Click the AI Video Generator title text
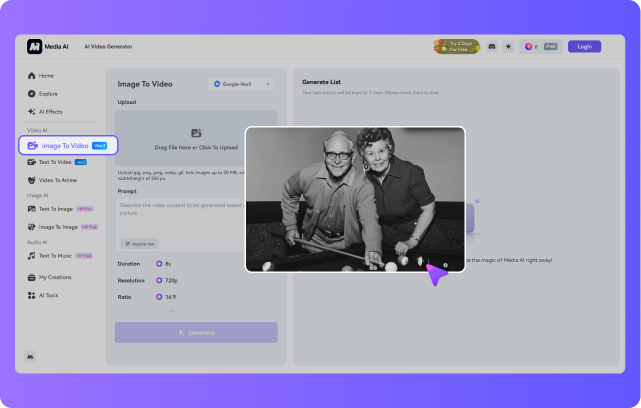The image size is (641, 408). (x=108, y=47)
